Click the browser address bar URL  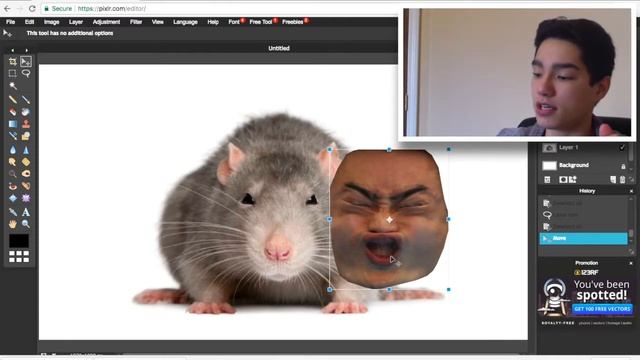(111, 9)
